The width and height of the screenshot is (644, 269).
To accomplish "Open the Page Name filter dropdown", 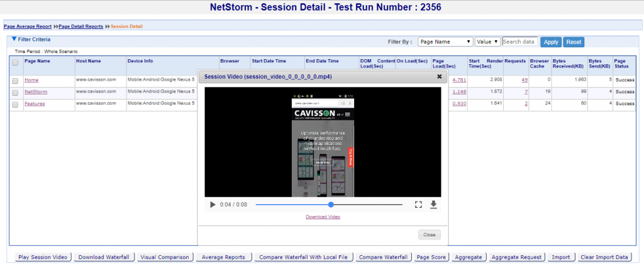I will 446,42.
